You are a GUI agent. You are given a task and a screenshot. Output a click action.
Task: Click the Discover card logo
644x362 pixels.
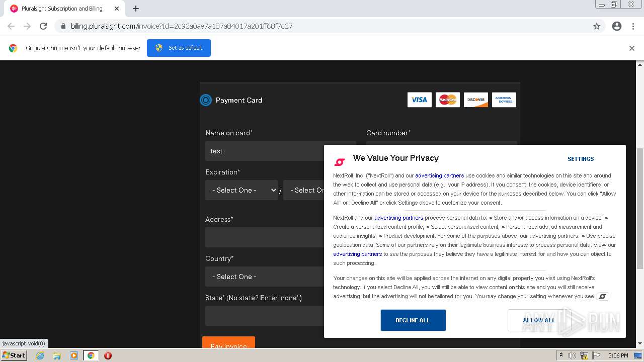[476, 100]
